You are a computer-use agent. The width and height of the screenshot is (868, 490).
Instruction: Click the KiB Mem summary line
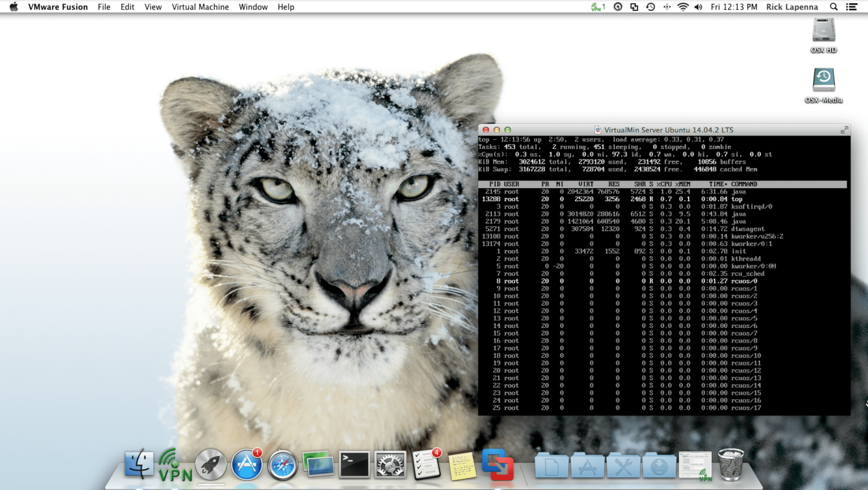tap(612, 162)
